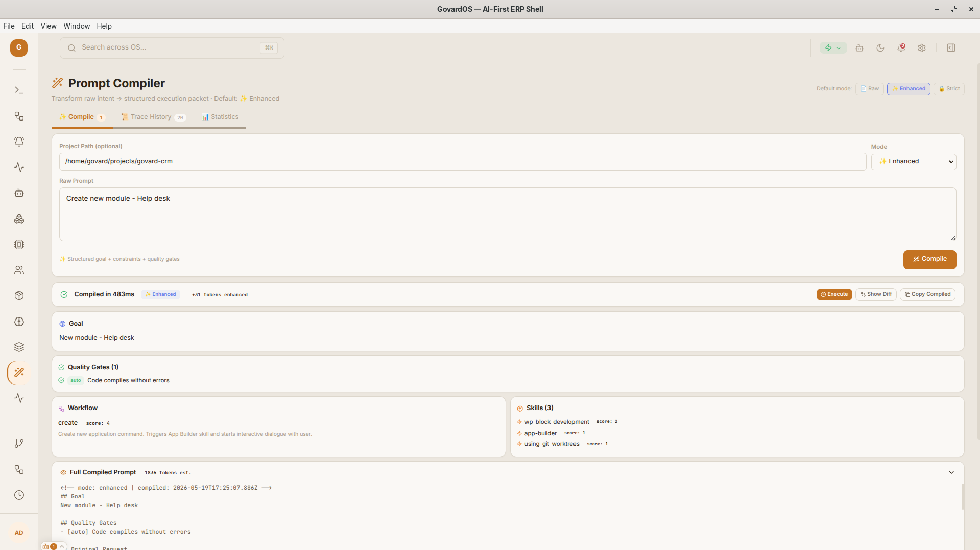Image resolution: width=980 pixels, height=550 pixels.
Task: Click the Prompt Compiler page title
Action: 116,83
